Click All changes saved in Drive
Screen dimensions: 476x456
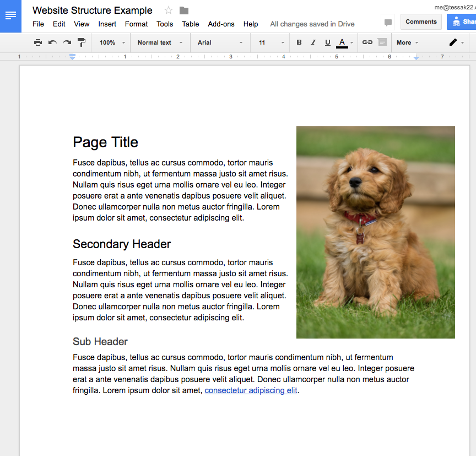(x=312, y=24)
